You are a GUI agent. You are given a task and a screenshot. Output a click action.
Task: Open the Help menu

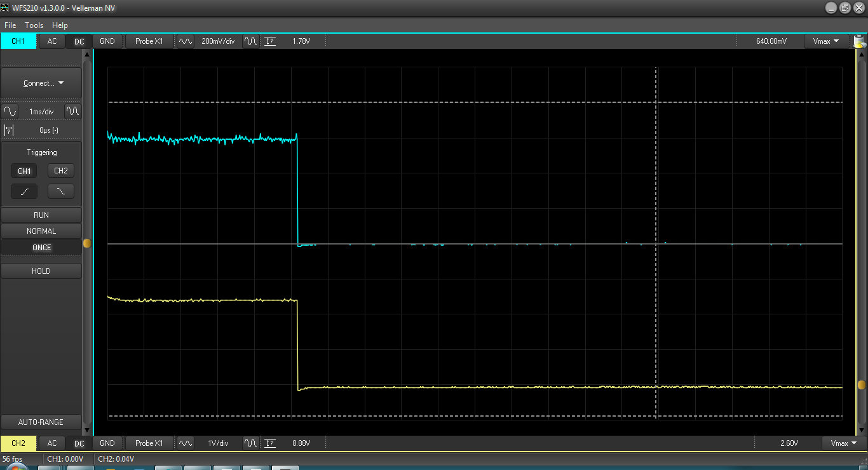(x=60, y=25)
